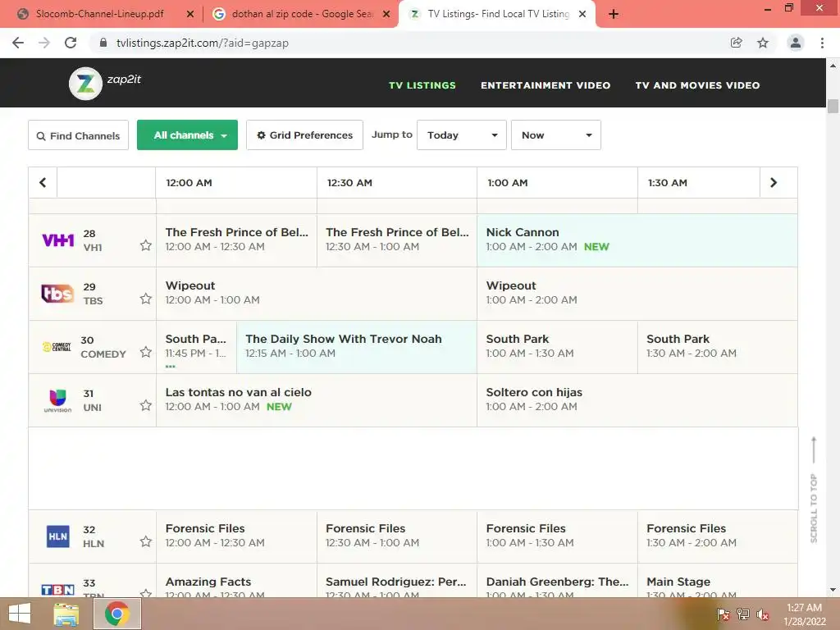840x630 pixels.
Task: Click the network tray icon
Action: tap(743, 614)
